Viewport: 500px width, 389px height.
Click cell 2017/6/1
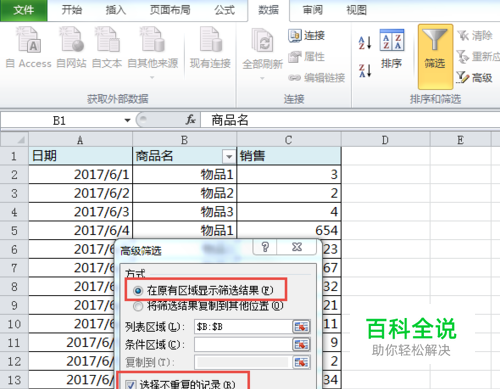[80, 174]
